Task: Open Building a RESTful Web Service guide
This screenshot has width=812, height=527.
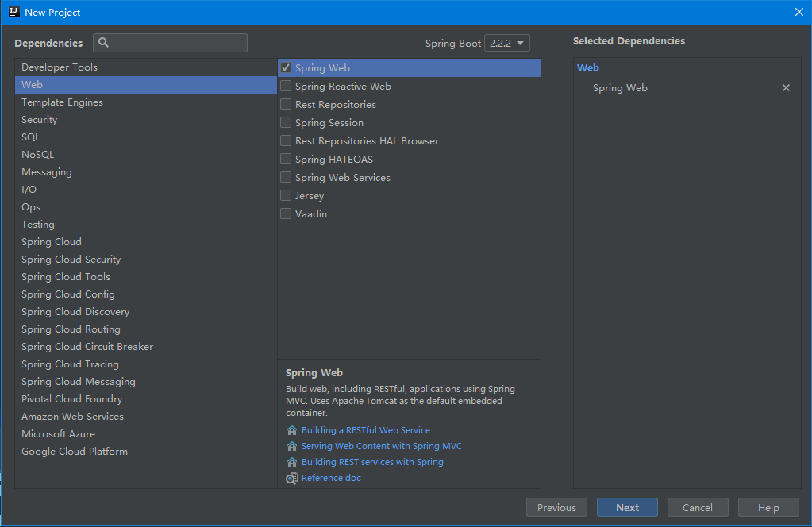Action: [366, 430]
